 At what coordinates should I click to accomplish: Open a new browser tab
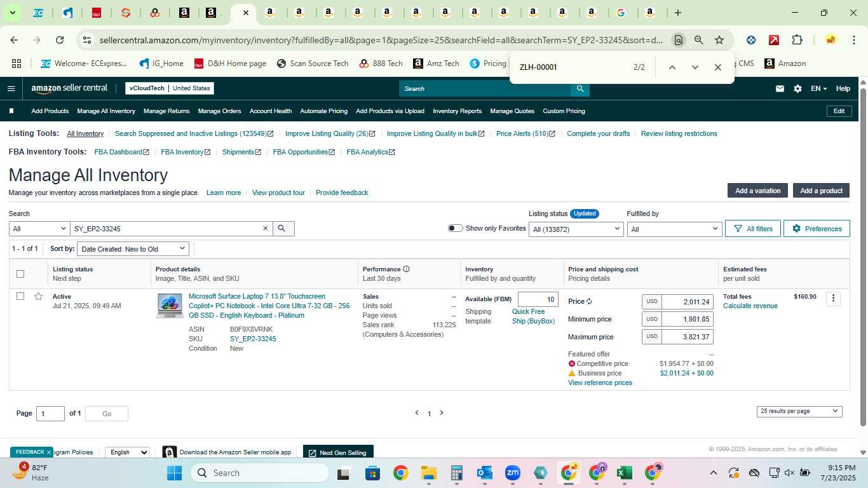pyautogui.click(x=678, y=13)
